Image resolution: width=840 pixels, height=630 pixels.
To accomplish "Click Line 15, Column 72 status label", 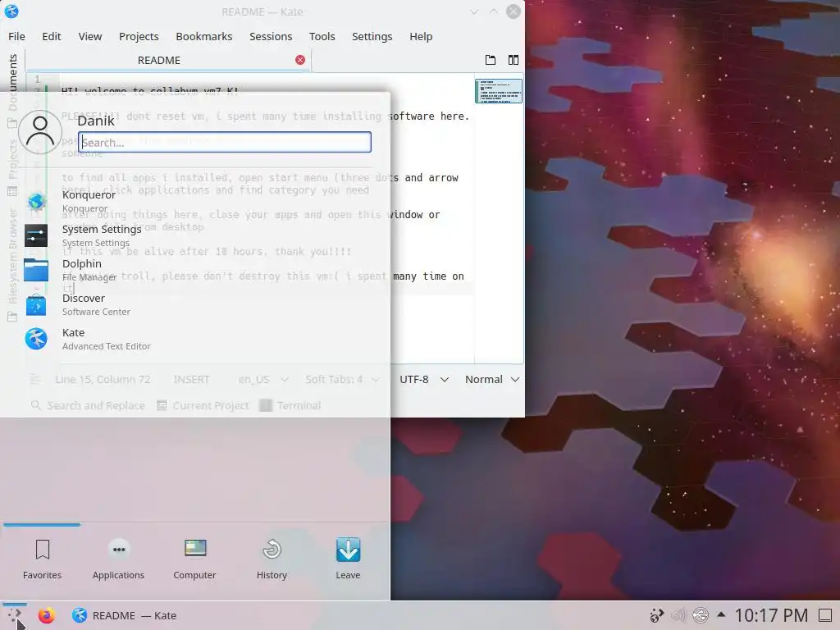I will [x=103, y=379].
